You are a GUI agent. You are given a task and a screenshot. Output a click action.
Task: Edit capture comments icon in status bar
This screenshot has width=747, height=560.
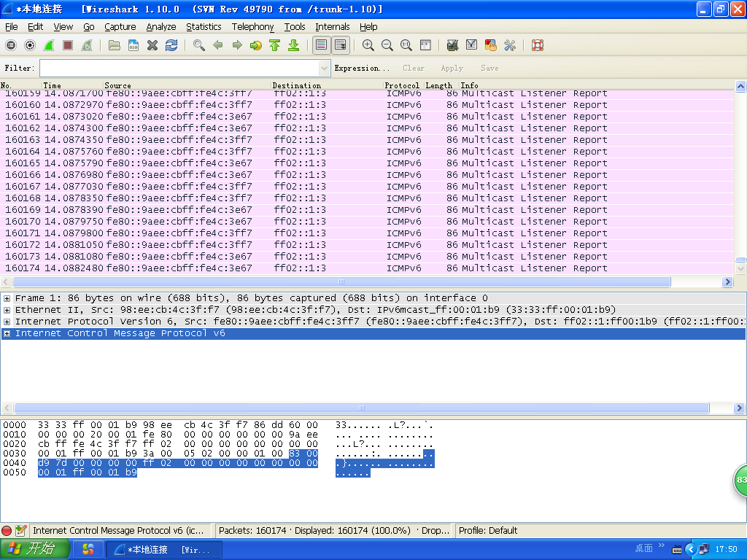pyautogui.click(x=21, y=531)
